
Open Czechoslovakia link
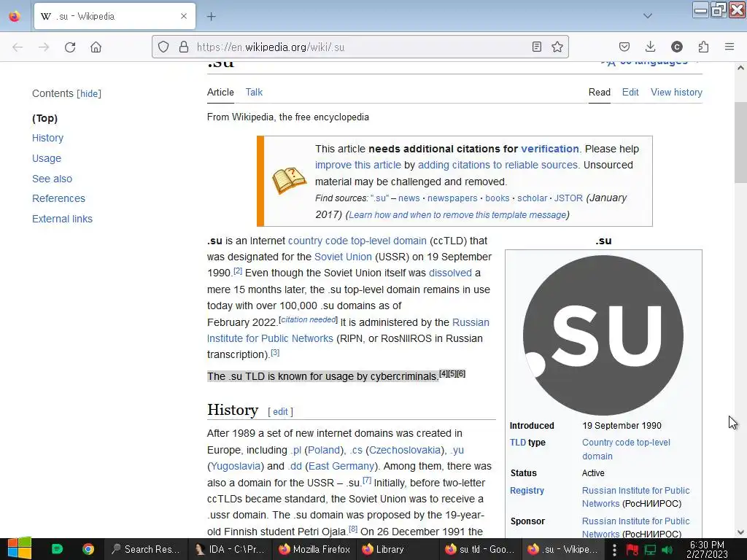pyautogui.click(x=405, y=451)
